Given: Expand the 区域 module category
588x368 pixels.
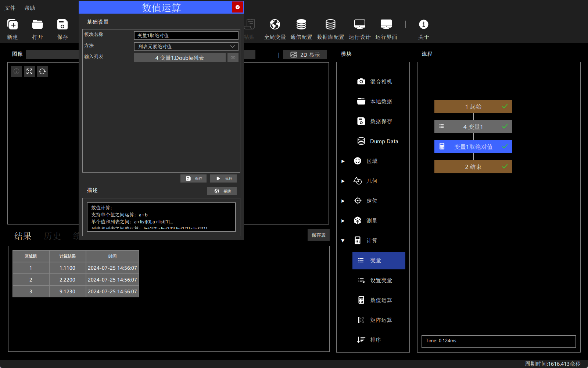Looking at the screenshot, I should (343, 161).
